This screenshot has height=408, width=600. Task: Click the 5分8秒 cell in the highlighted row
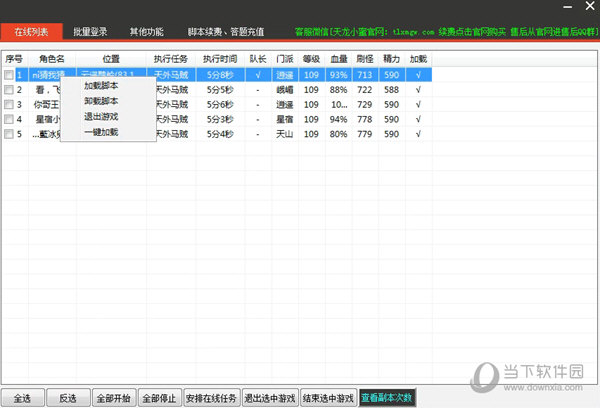[x=220, y=75]
